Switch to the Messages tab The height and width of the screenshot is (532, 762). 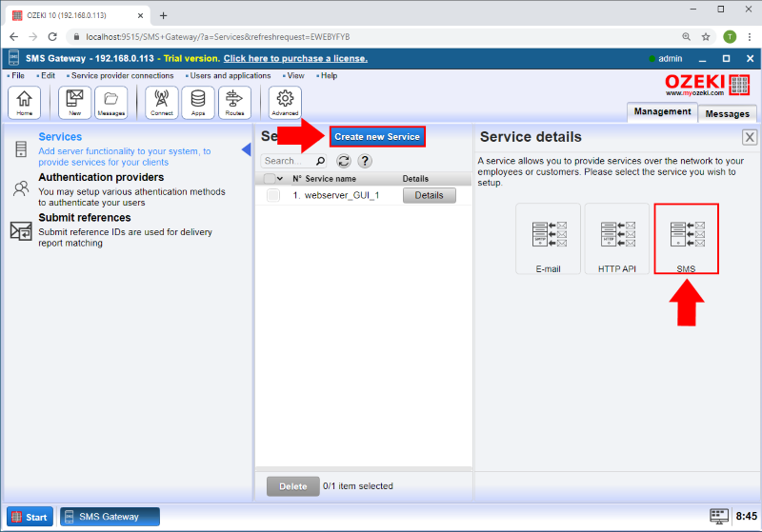[727, 114]
